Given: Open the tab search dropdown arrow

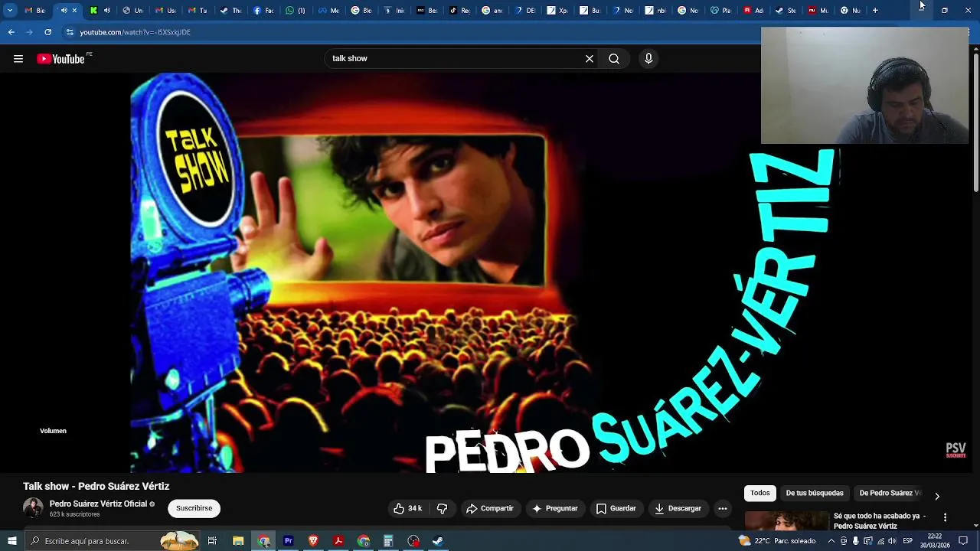Looking at the screenshot, I should click(10, 11).
